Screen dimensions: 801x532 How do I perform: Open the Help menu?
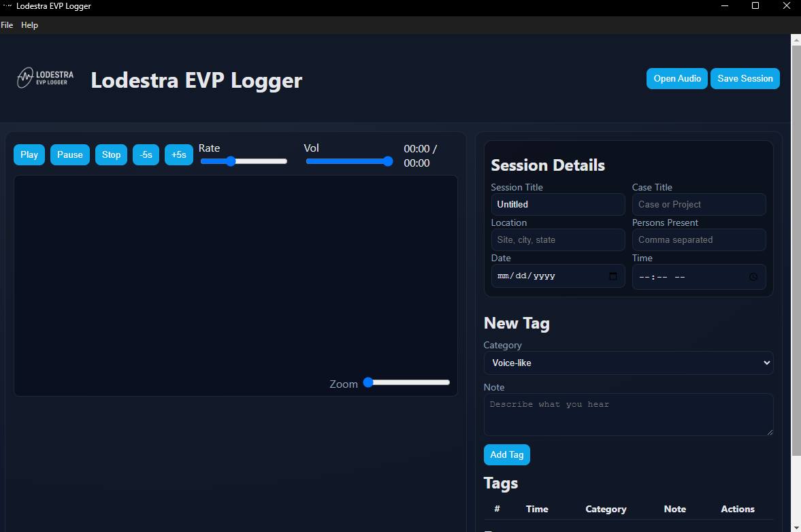coord(29,25)
